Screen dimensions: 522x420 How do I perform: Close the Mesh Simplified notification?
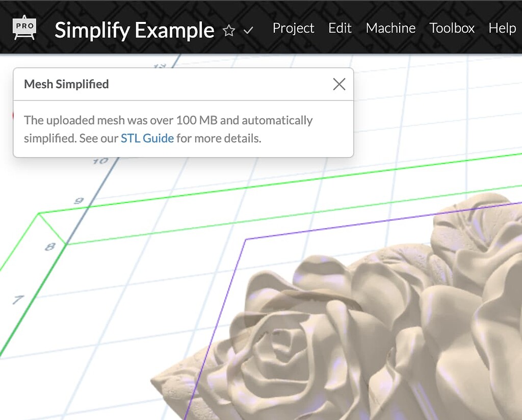(x=338, y=85)
